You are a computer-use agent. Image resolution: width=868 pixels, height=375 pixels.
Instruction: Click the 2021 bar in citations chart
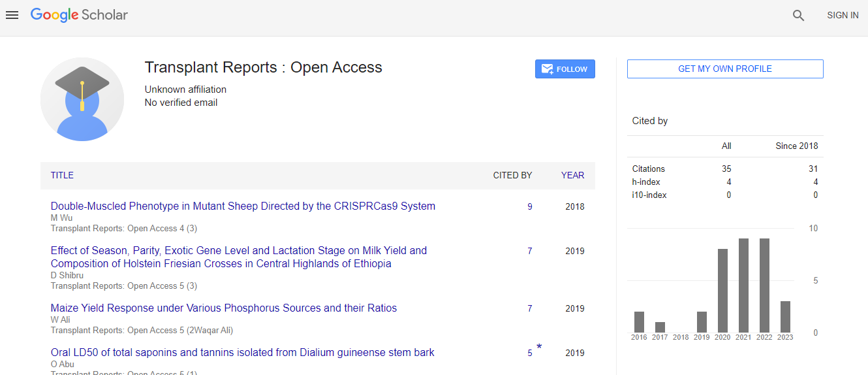point(743,285)
